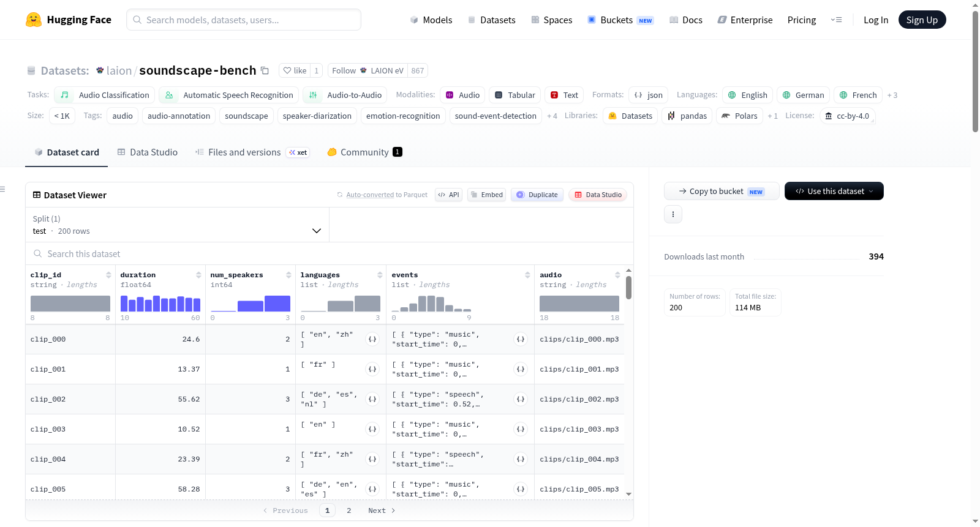This screenshot has height=527, width=980.
Task: Go to Datasets in top navigation
Action: pos(491,20)
